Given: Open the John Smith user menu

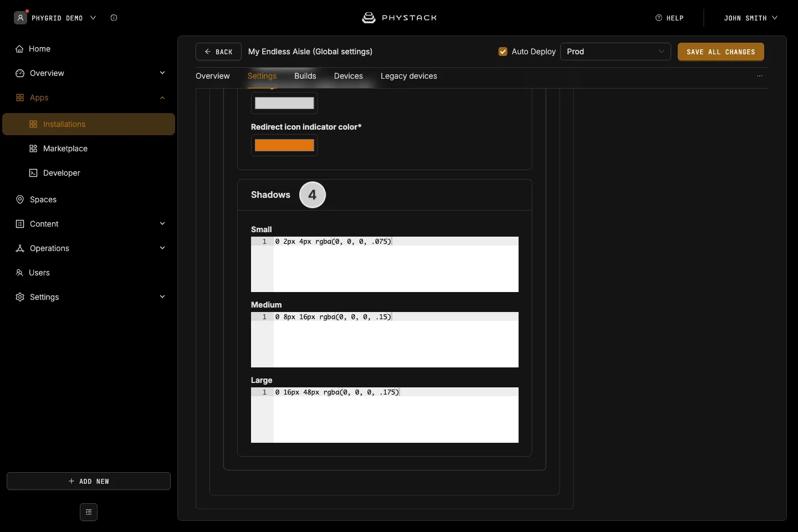Looking at the screenshot, I should pyautogui.click(x=750, y=18).
